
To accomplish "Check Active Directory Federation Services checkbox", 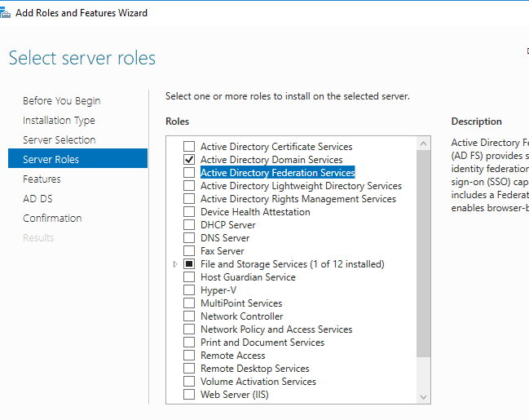I will (x=189, y=173).
